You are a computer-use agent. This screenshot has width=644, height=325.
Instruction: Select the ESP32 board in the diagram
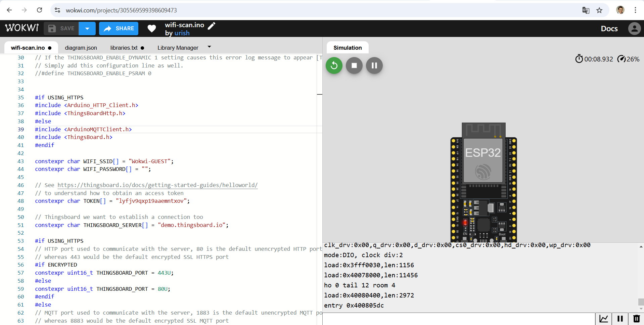[484, 182]
